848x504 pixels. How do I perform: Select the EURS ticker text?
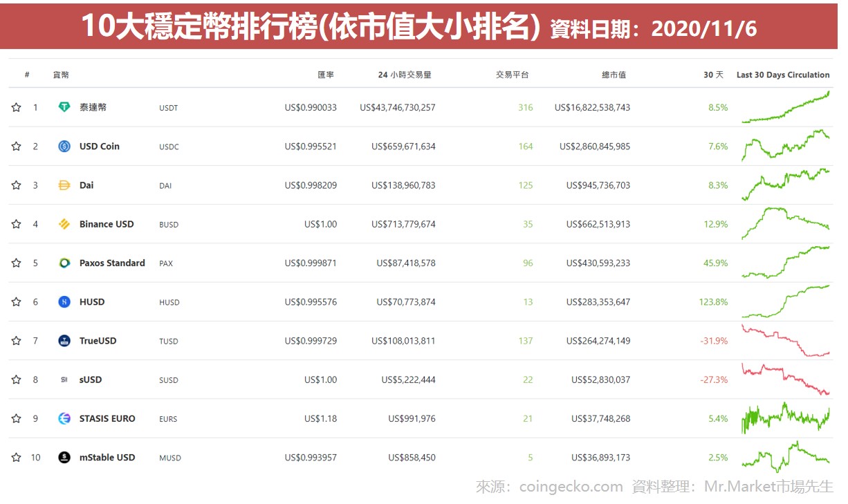168,419
